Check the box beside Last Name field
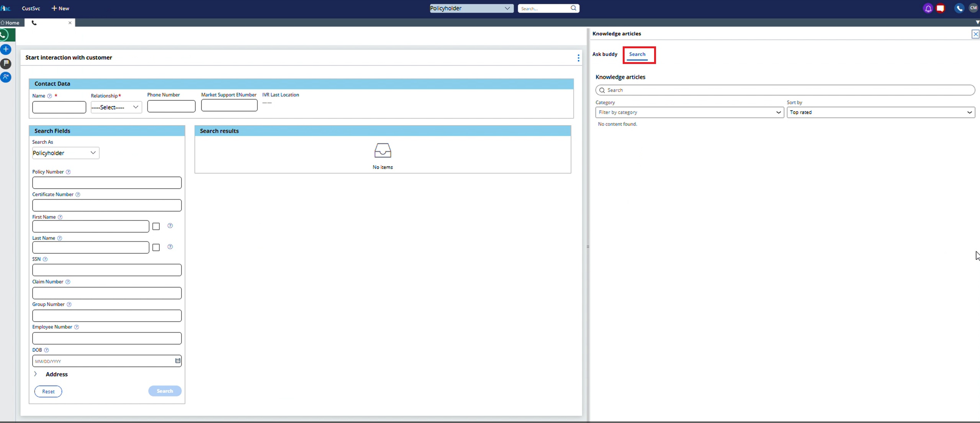This screenshot has height=423, width=980. (x=156, y=248)
